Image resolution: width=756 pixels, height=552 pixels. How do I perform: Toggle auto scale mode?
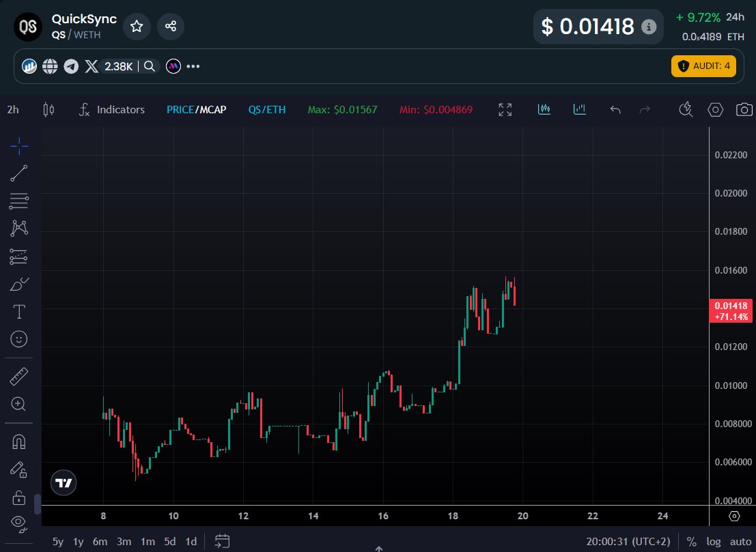point(740,541)
